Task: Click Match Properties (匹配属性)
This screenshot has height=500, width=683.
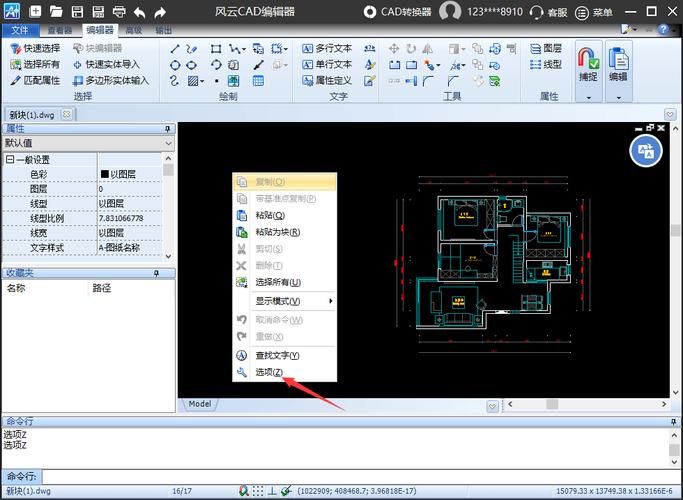Action: [x=35, y=81]
